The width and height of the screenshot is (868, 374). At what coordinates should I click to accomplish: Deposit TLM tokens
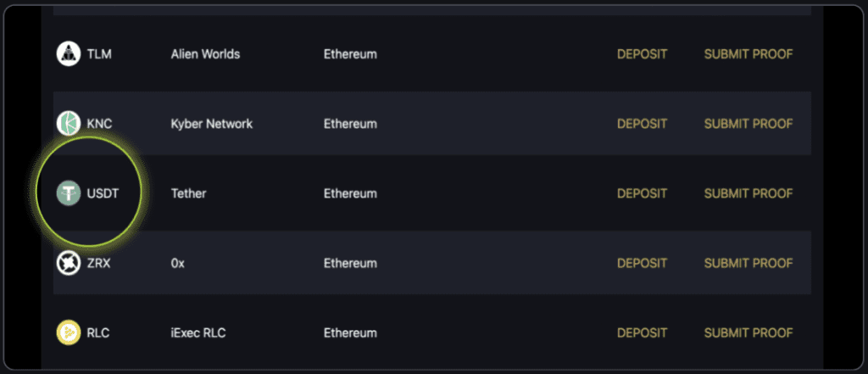click(x=642, y=54)
